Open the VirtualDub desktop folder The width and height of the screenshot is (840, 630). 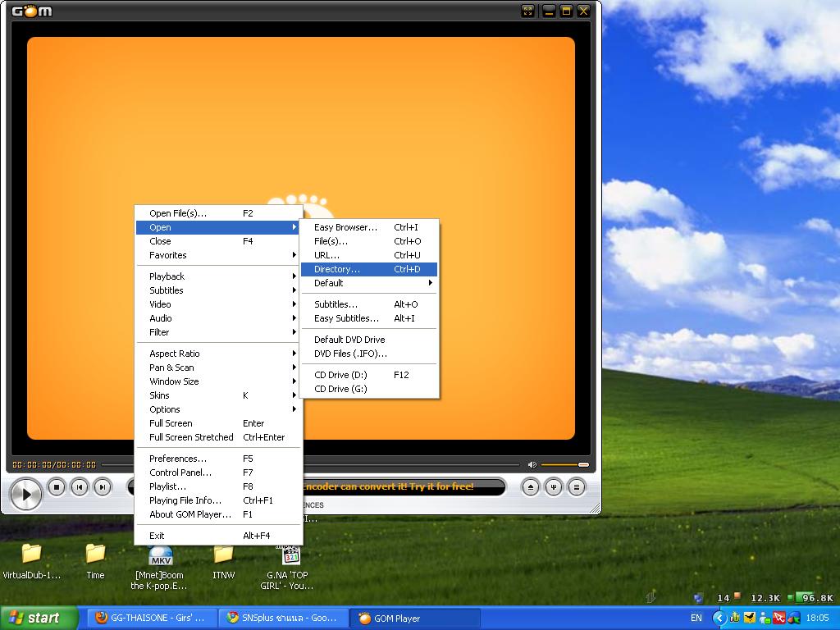(x=31, y=554)
